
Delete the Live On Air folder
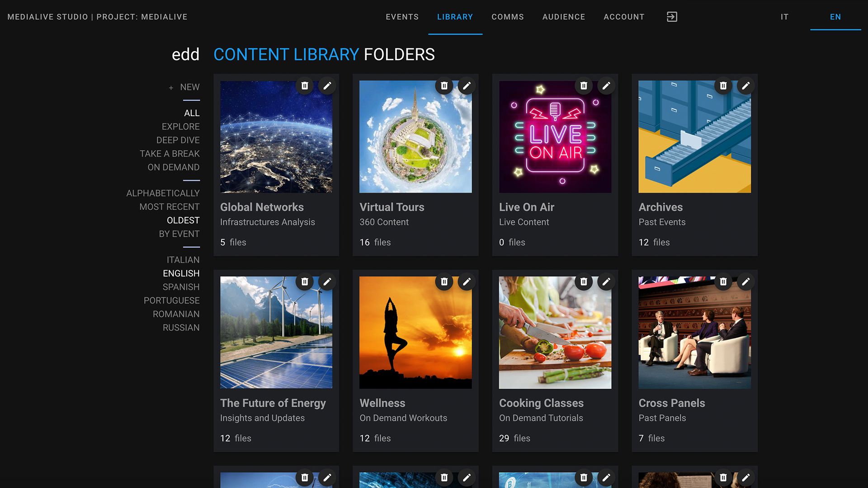(584, 85)
